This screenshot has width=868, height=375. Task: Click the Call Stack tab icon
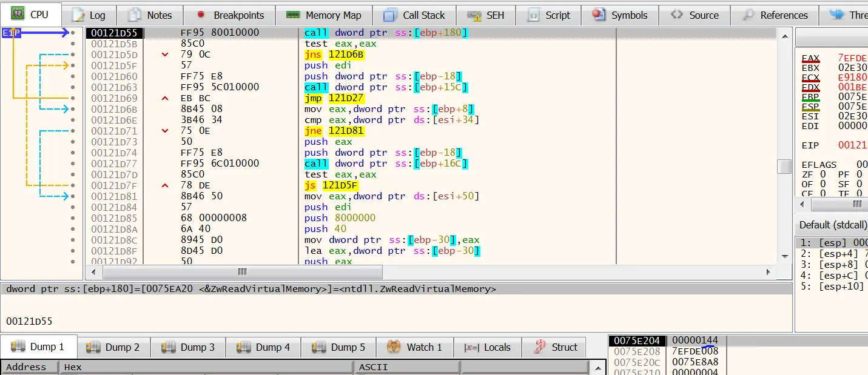392,15
